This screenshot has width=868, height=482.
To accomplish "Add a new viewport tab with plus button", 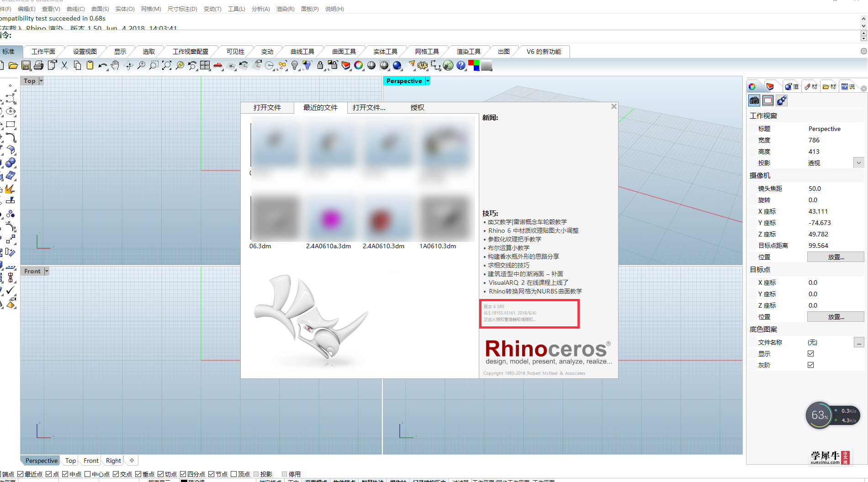I will tap(132, 461).
